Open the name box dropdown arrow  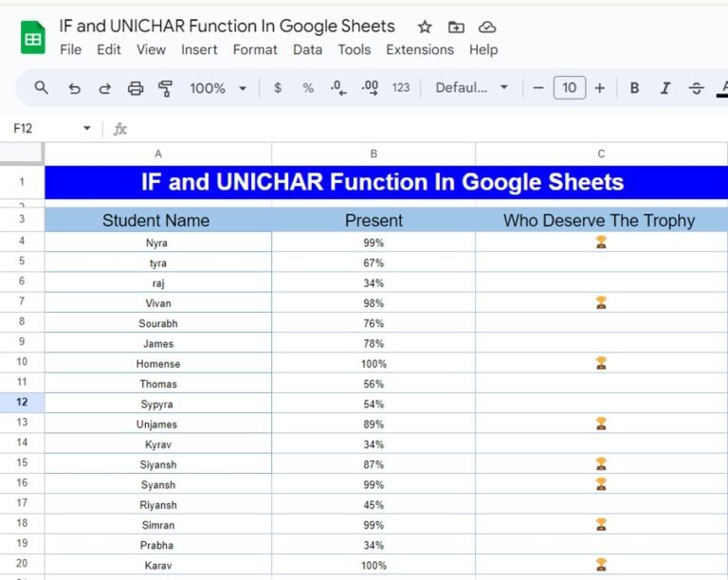(87, 129)
